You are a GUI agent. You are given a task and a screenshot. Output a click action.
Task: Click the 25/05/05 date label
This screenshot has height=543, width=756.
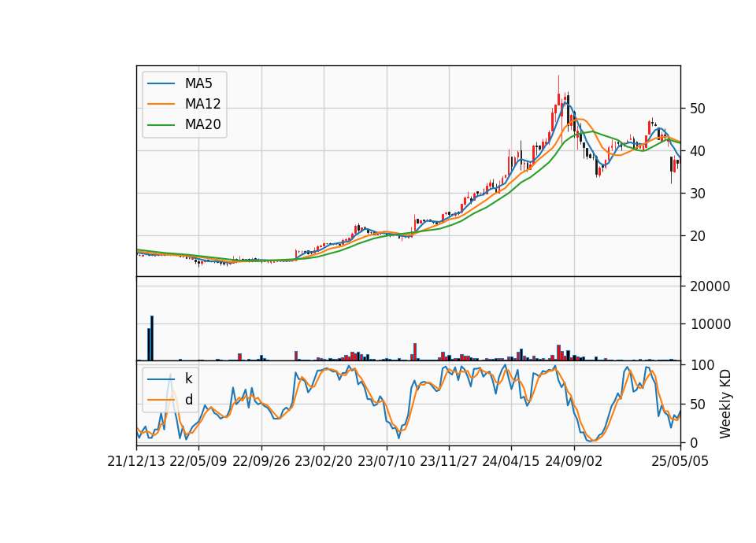[x=680, y=461]
